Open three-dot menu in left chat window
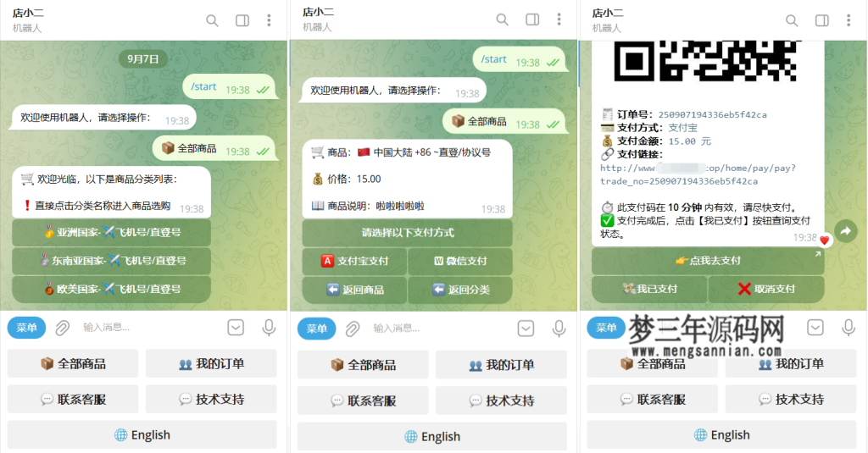This screenshot has height=453, width=868. pyautogui.click(x=269, y=20)
